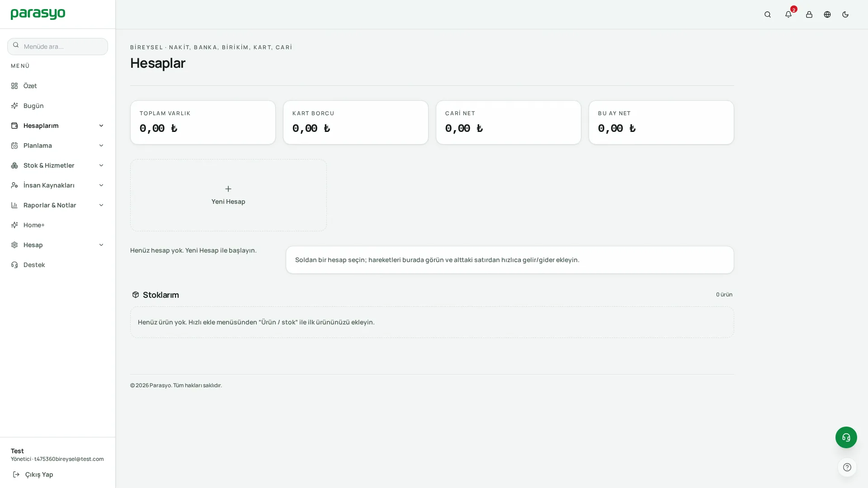The image size is (868, 488).
Task: Expand the İnsan Kaynakları chevron
Action: click(101, 185)
